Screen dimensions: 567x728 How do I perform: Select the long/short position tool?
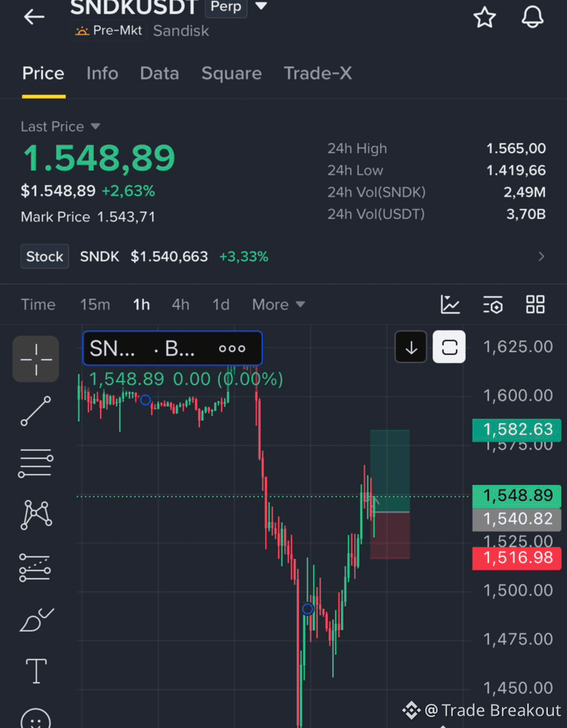point(35,567)
